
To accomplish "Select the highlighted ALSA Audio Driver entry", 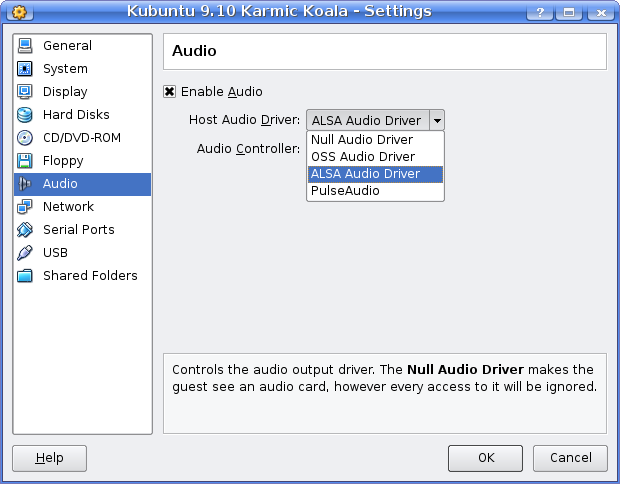I will pyautogui.click(x=365, y=174).
